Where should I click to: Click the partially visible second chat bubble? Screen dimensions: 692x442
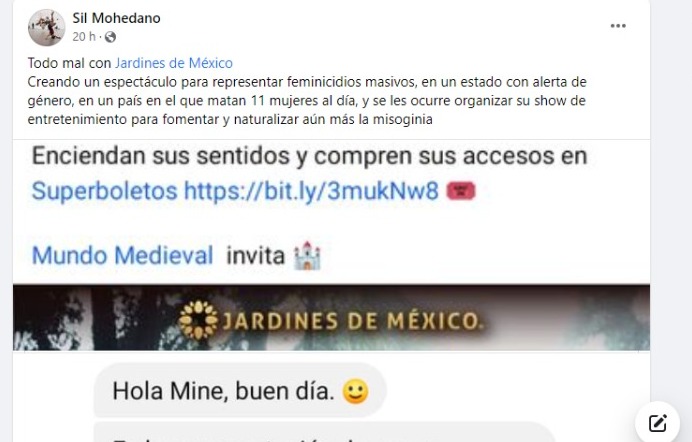pyautogui.click(x=324, y=433)
